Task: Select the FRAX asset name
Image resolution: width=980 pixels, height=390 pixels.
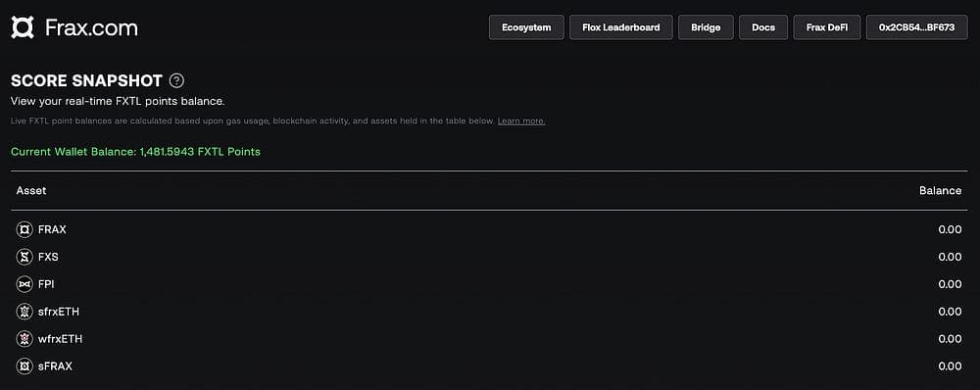Action: 52,229
